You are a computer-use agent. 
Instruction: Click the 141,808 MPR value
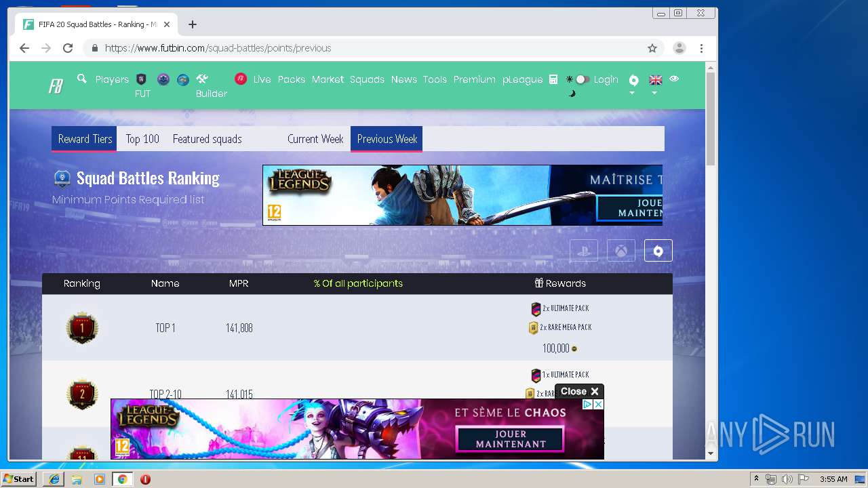click(239, 328)
